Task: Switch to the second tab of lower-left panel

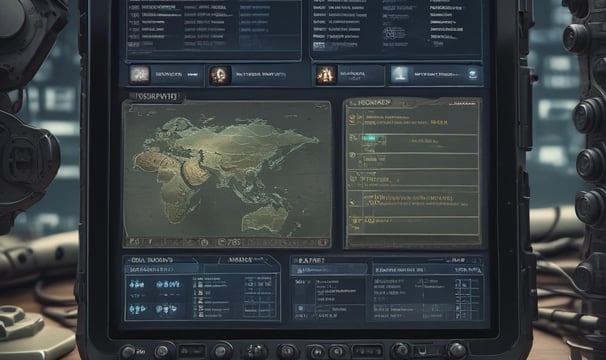Action: 246,260
